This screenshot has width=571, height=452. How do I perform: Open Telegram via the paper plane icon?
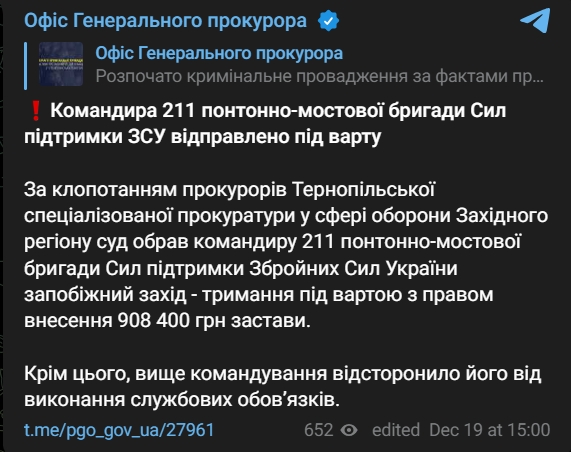[x=535, y=20]
